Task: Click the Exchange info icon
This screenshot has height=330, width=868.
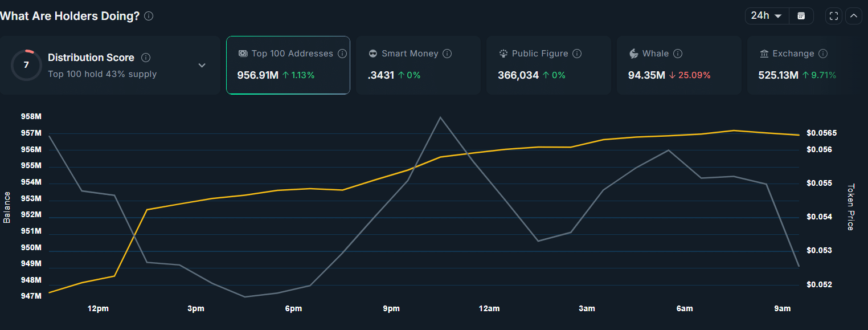Action: coord(823,54)
